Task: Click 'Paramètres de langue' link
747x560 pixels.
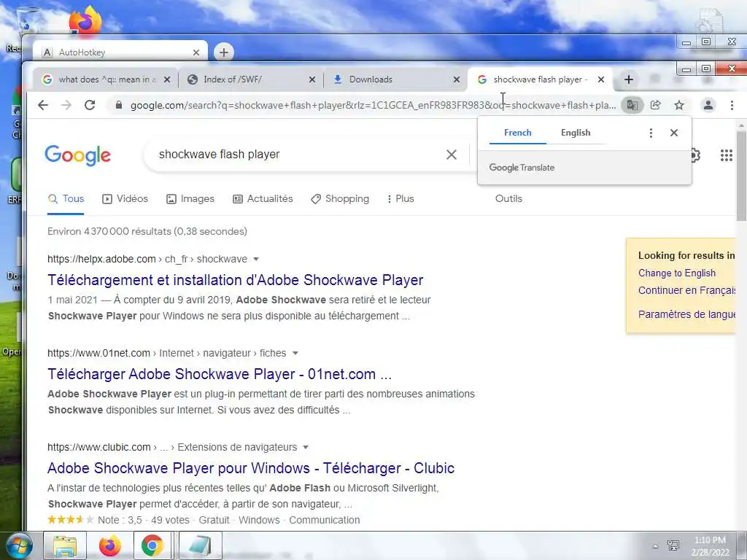Action: pos(686,314)
